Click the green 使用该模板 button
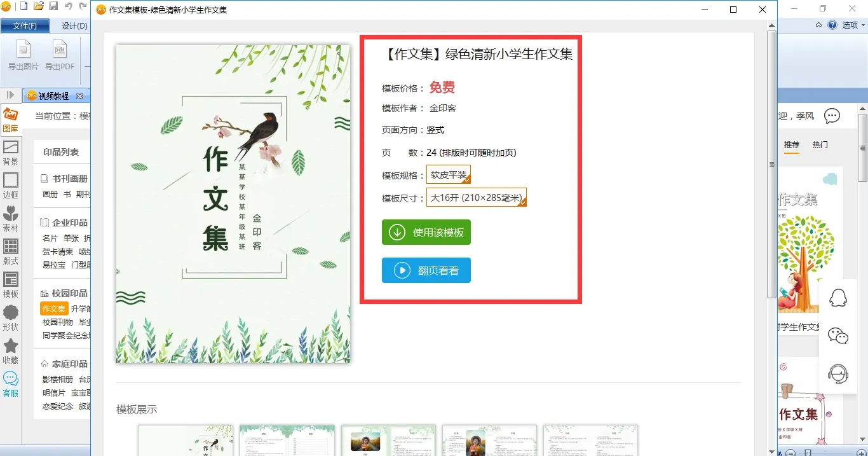Viewport: 868px width, 456px height. [426, 232]
